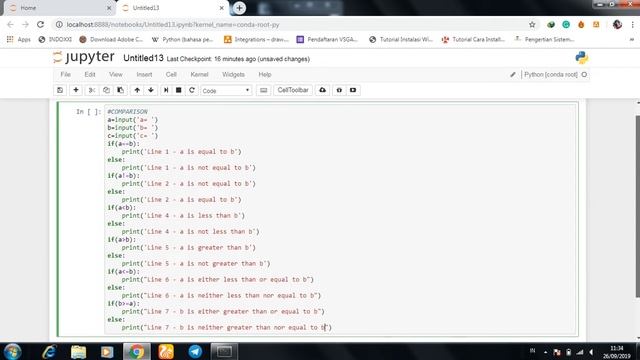Click the CellToolbar button
Viewport: 640px width, 360px height.
click(293, 90)
